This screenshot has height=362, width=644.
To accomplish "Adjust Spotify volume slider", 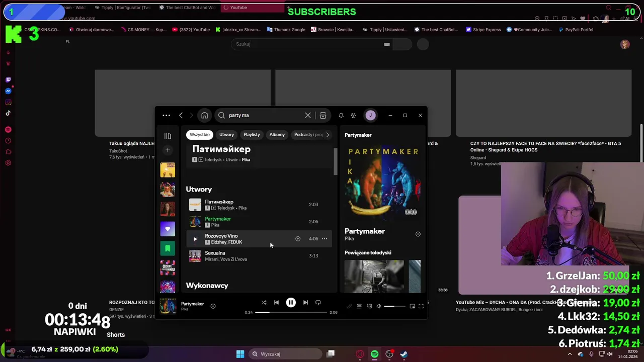I will pyautogui.click(x=395, y=306).
